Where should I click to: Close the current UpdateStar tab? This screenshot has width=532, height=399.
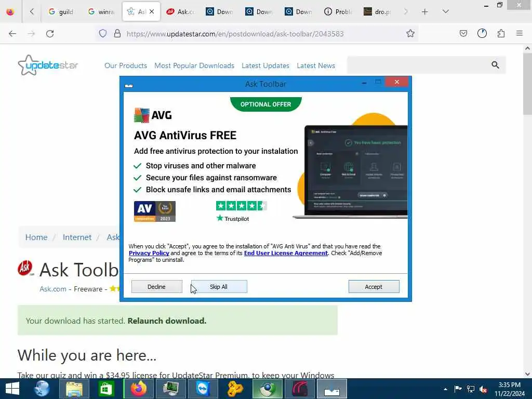152,11
